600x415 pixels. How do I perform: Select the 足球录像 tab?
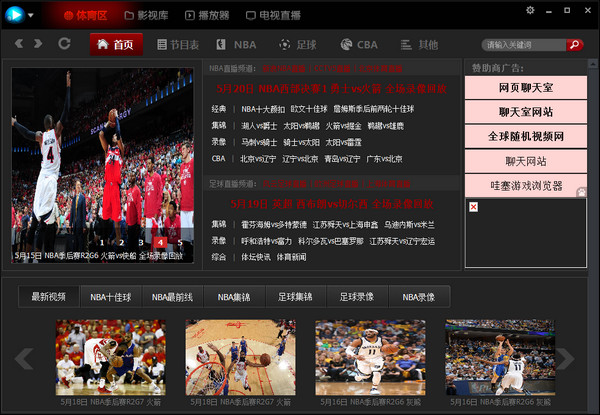tap(357, 297)
